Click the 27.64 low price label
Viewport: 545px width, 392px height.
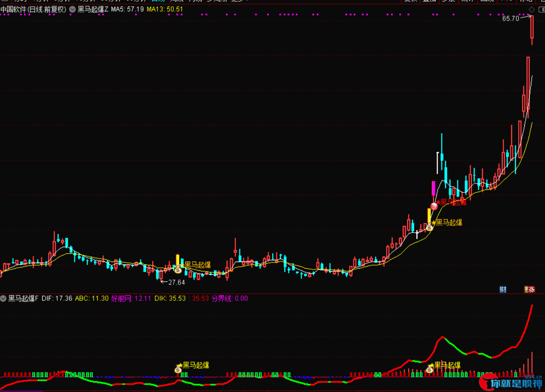(x=177, y=282)
